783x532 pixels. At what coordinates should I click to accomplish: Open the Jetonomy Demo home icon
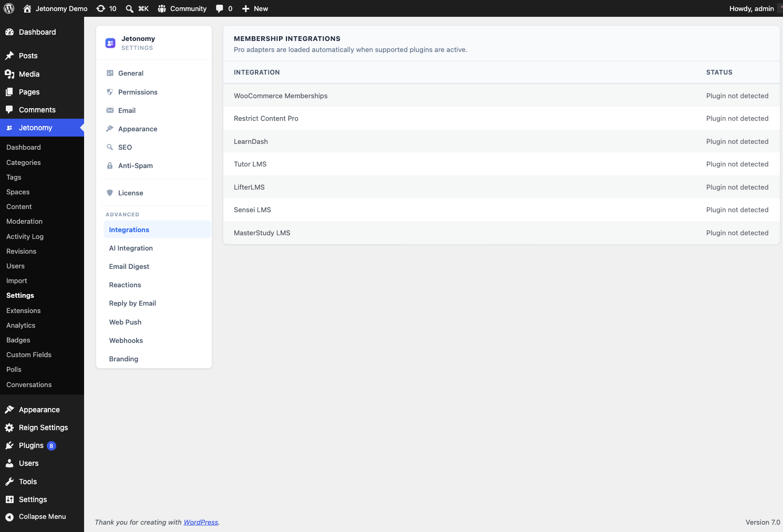pyautogui.click(x=27, y=8)
